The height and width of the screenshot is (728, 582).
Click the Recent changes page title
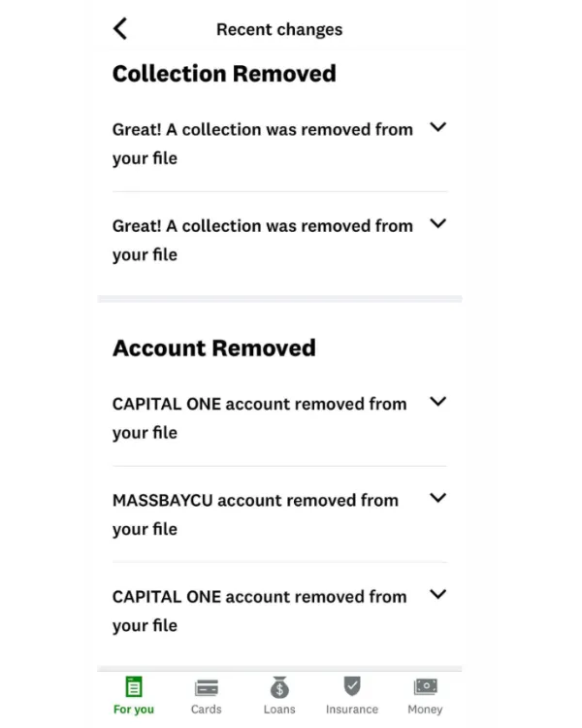[279, 30]
